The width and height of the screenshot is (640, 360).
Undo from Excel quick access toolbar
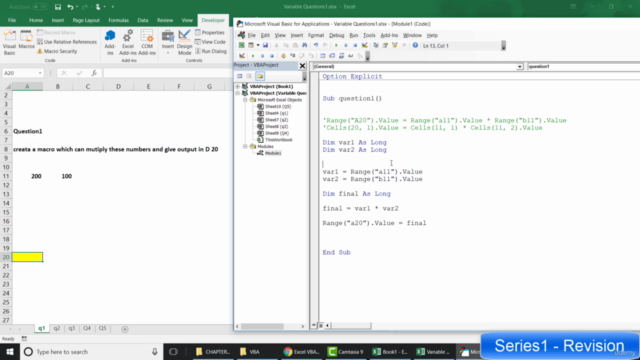(x=70, y=7)
